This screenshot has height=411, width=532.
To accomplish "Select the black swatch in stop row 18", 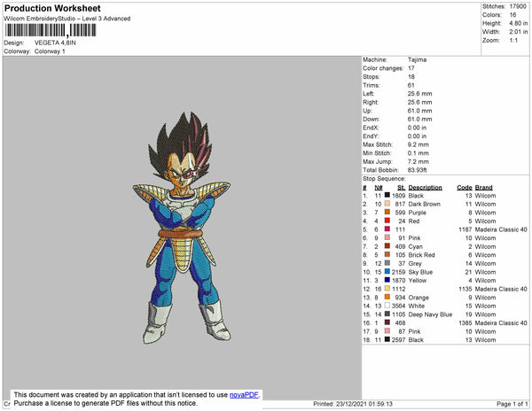I will point(387,339).
